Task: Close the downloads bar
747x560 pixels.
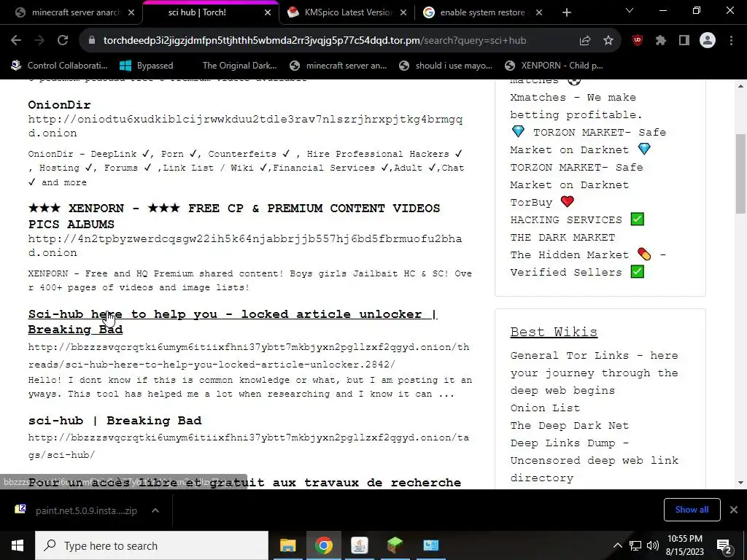Action: (734, 510)
